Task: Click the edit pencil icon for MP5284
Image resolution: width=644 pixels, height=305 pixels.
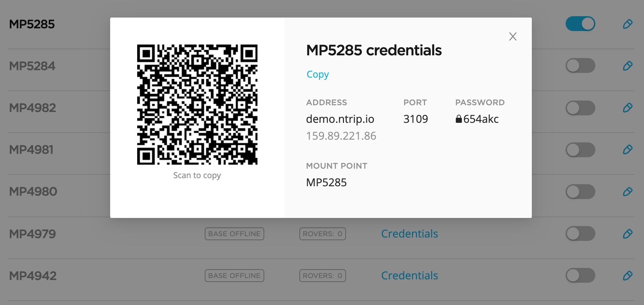Action: pyautogui.click(x=627, y=66)
